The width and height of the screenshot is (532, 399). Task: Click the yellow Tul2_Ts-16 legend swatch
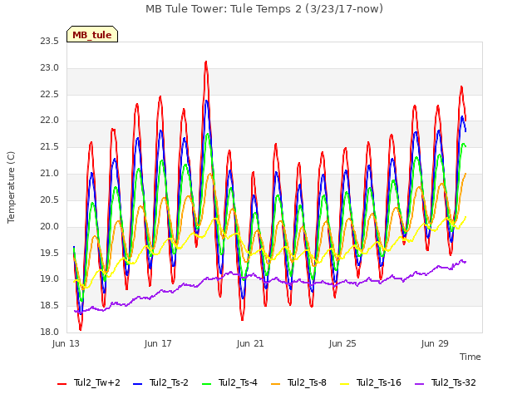click(344, 384)
